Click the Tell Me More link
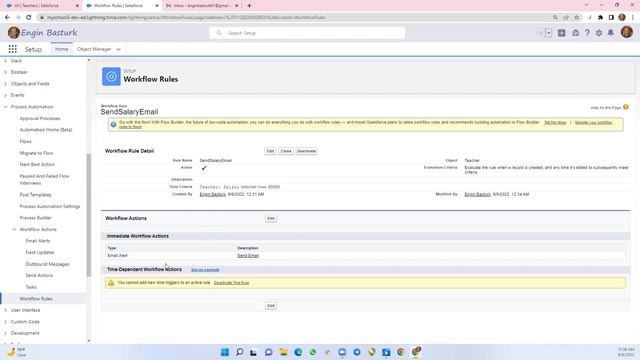The width and height of the screenshot is (640, 360). coord(555,122)
